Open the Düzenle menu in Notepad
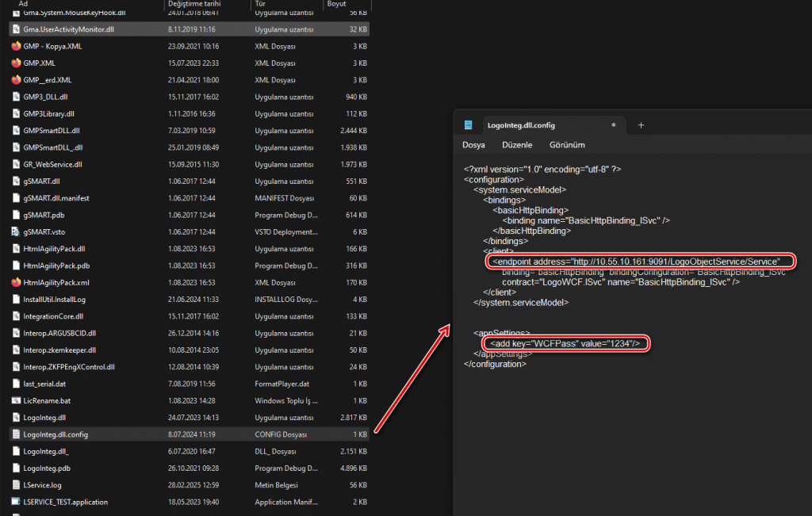The image size is (812, 516). (516, 145)
